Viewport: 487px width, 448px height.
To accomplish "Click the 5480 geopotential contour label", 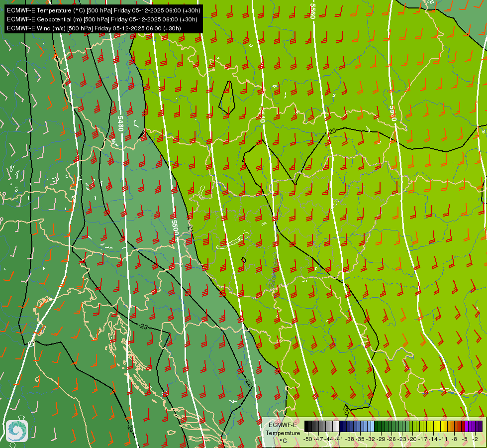I will (120, 123).
